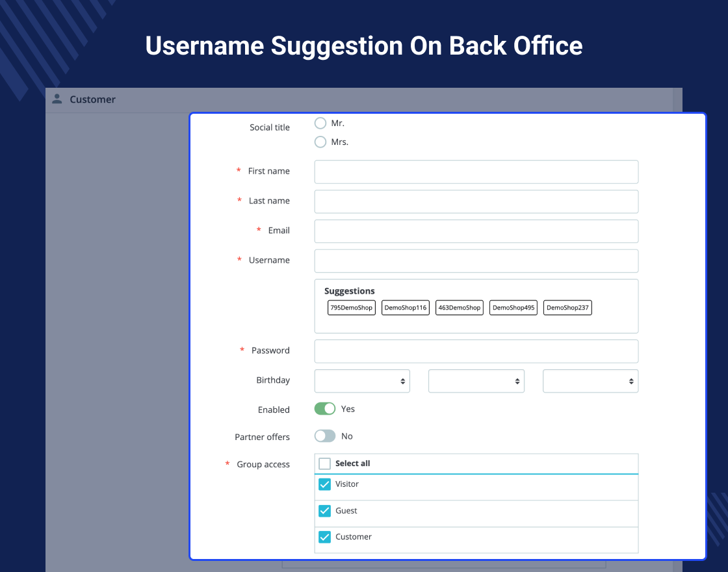This screenshot has width=728, height=572.
Task: Select the Mrs. social title radio button
Action: pyautogui.click(x=320, y=142)
